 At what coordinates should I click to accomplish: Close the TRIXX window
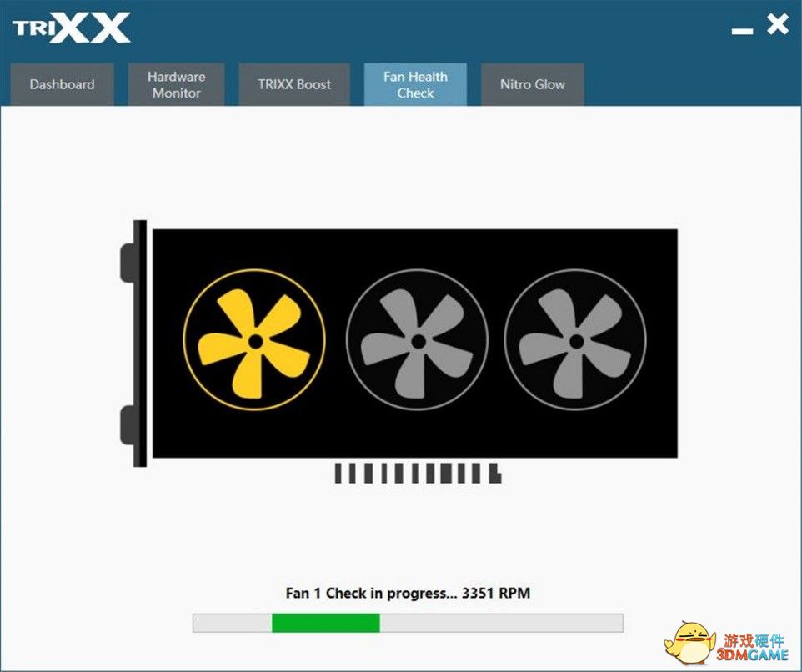pos(778,24)
